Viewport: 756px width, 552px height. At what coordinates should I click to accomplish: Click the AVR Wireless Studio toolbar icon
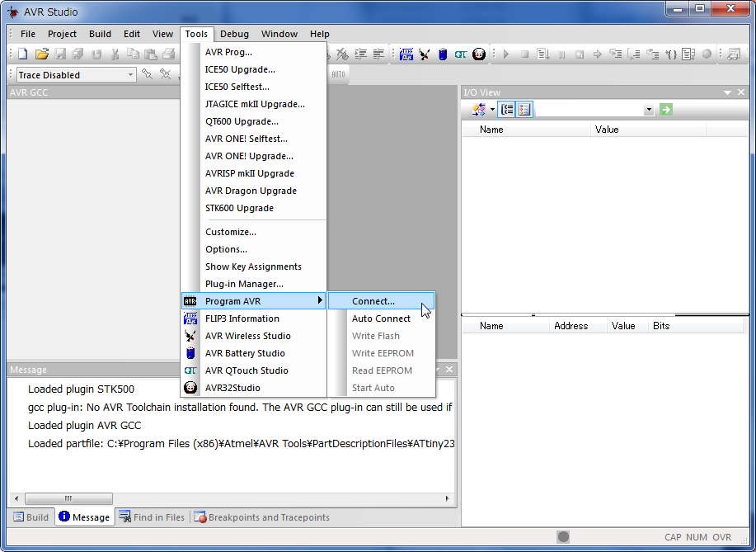[x=425, y=54]
